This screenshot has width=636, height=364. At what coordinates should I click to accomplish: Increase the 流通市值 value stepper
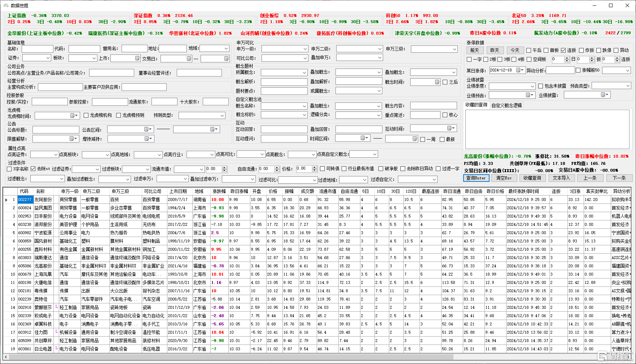224,167
